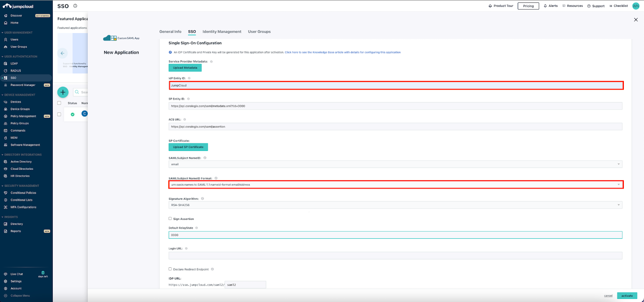Open the LDAP icon in sidebar
This screenshot has width=644, height=302.
click(x=6, y=64)
